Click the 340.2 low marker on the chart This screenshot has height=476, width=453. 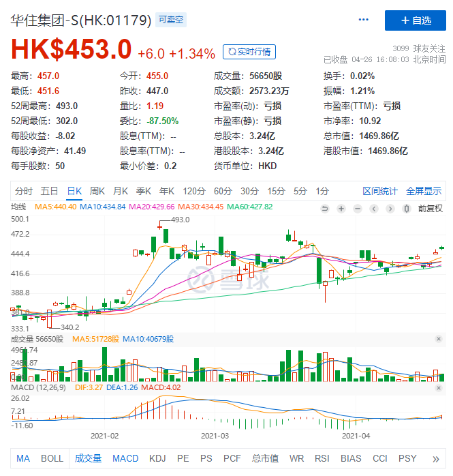click(70, 327)
